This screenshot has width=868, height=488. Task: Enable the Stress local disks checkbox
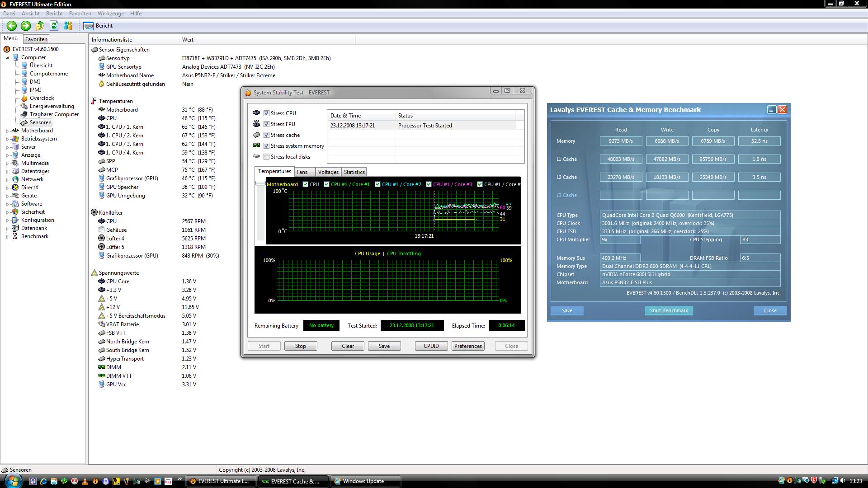pos(267,157)
